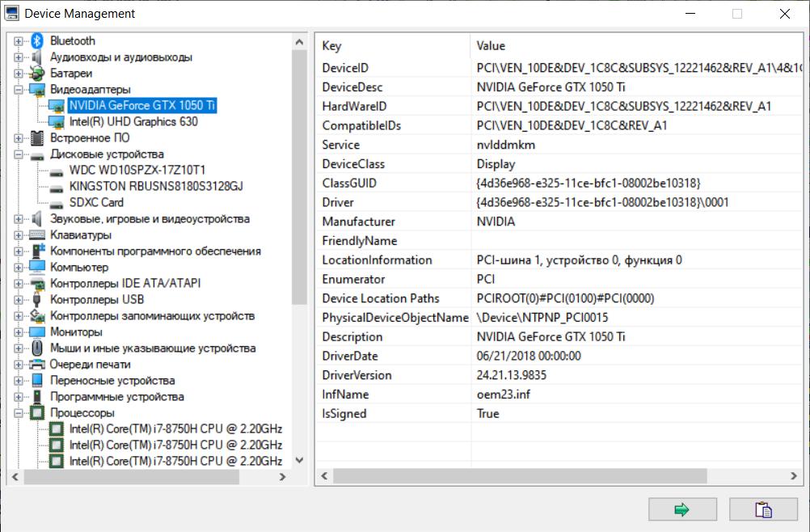Click the green arrow button at the bottom

click(x=682, y=510)
